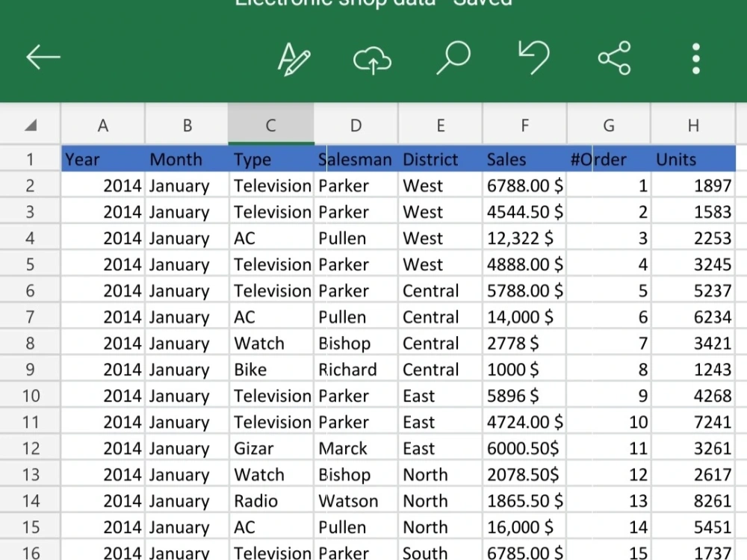This screenshot has width=747, height=560.
Task: Select the cell with '2778 $'
Action: click(x=524, y=343)
